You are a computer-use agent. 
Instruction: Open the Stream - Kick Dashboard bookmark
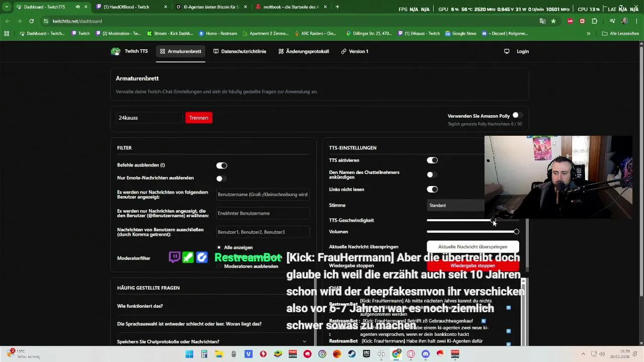click(170, 34)
